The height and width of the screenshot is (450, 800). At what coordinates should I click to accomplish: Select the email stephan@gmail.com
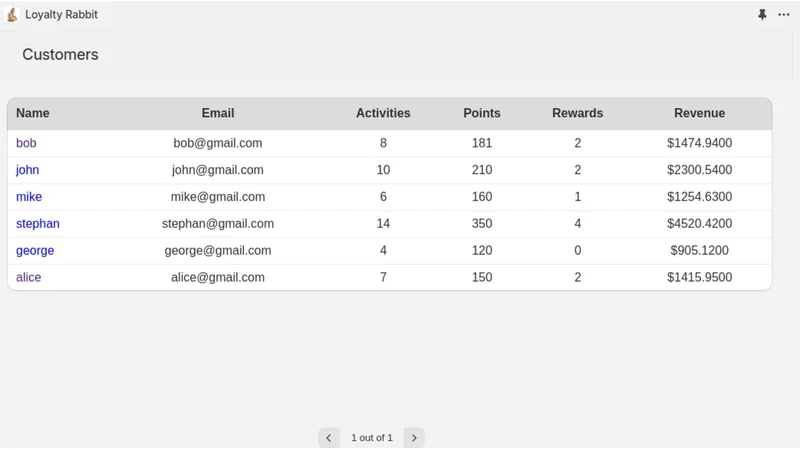point(218,224)
